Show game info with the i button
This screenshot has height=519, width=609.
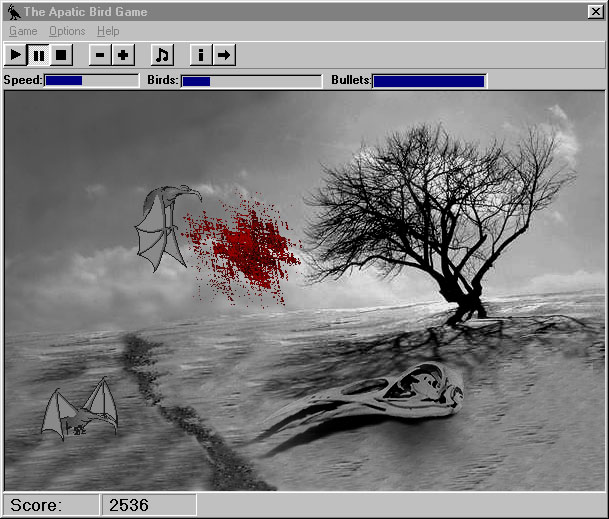point(201,55)
